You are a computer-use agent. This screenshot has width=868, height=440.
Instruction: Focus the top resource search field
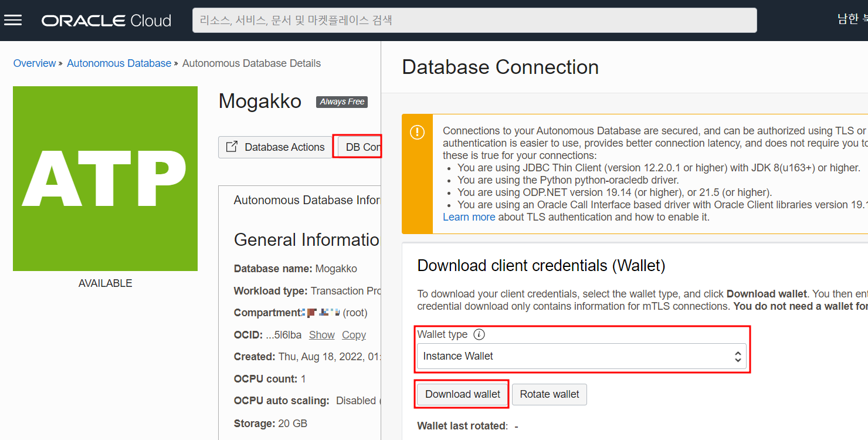click(474, 20)
